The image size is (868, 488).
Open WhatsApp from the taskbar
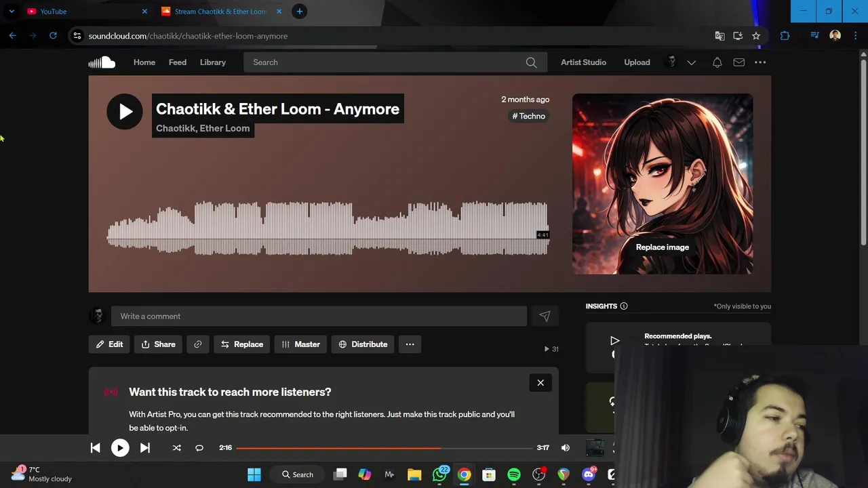point(439,474)
